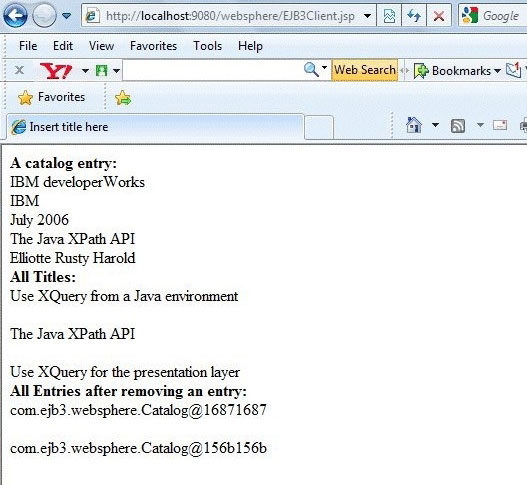Click the browser Back arrow button
This screenshot has width=527, height=485.
[15, 15]
